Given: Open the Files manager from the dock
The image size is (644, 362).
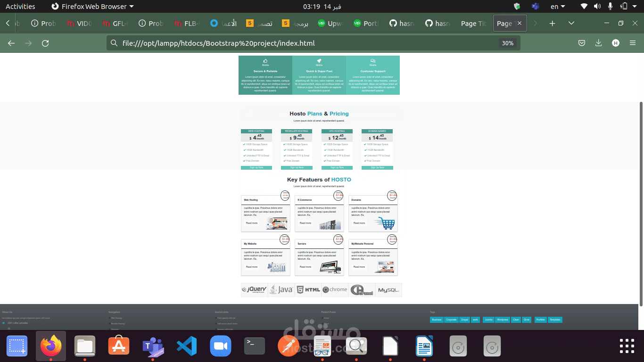Looking at the screenshot, I should (85, 346).
